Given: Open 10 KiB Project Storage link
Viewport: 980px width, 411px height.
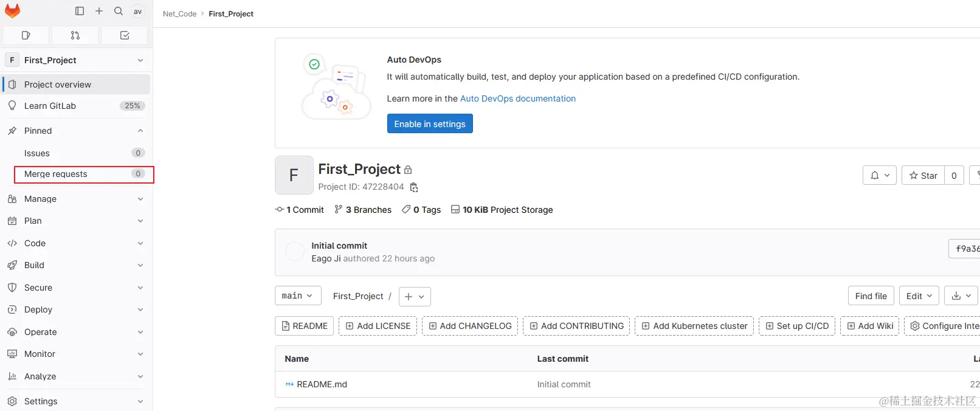Looking at the screenshot, I should click(x=502, y=210).
